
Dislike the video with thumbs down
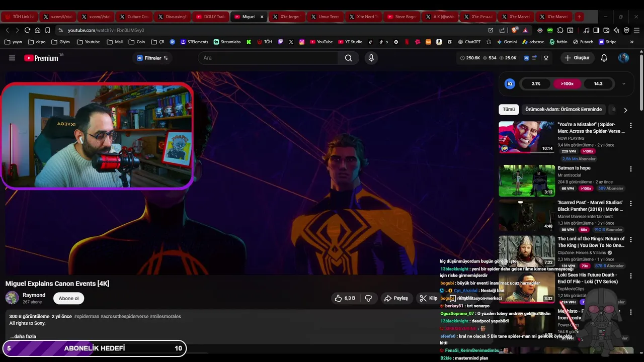click(368, 298)
